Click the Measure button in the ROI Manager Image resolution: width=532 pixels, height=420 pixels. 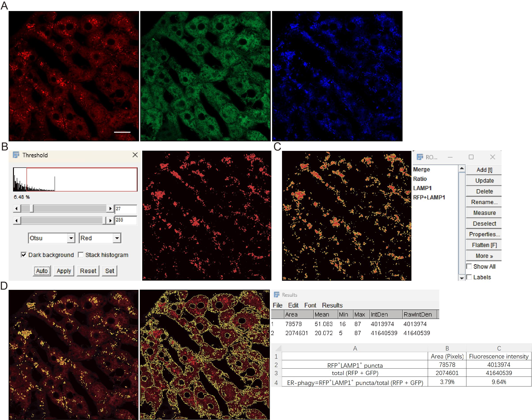click(484, 213)
